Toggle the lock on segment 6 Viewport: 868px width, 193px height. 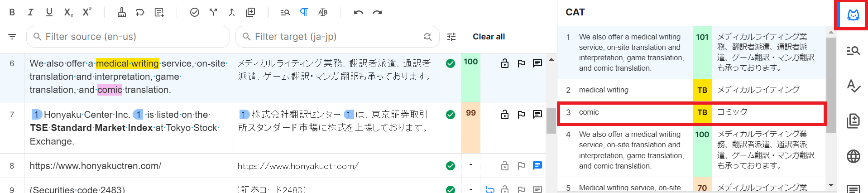point(505,63)
